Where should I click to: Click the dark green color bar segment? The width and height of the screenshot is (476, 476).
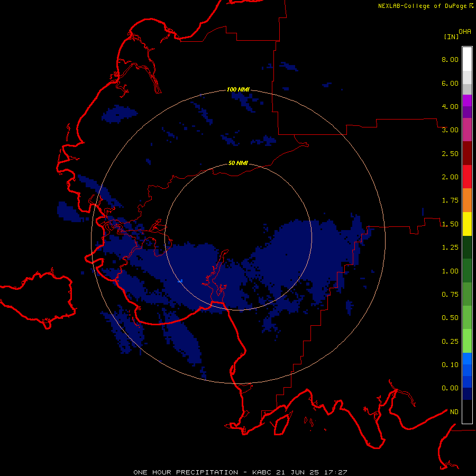click(467, 247)
